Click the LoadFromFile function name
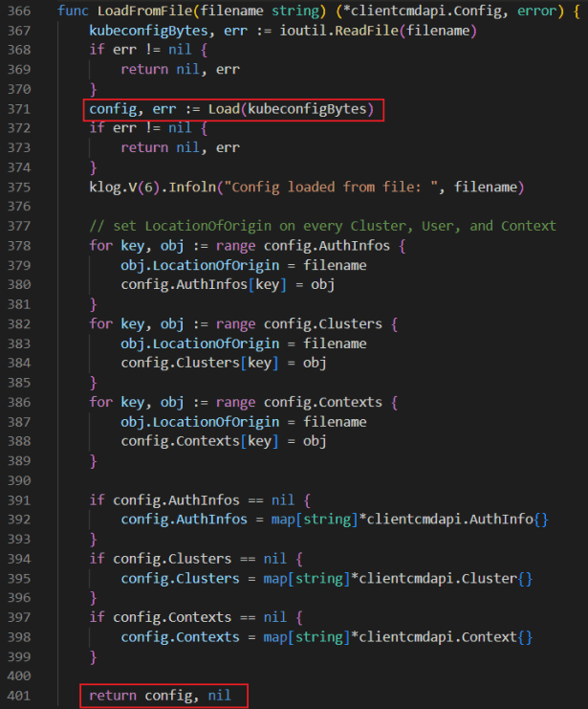The image size is (588, 709). (x=144, y=11)
